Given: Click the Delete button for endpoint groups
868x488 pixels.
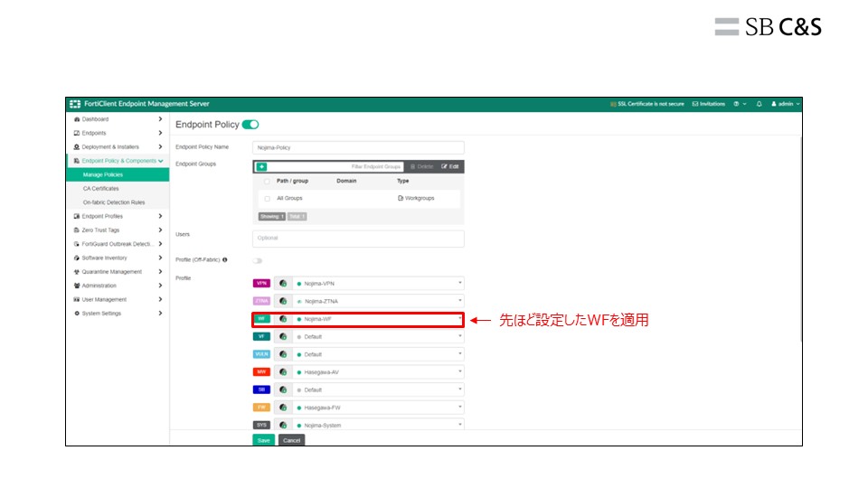Looking at the screenshot, I should pos(422,166).
